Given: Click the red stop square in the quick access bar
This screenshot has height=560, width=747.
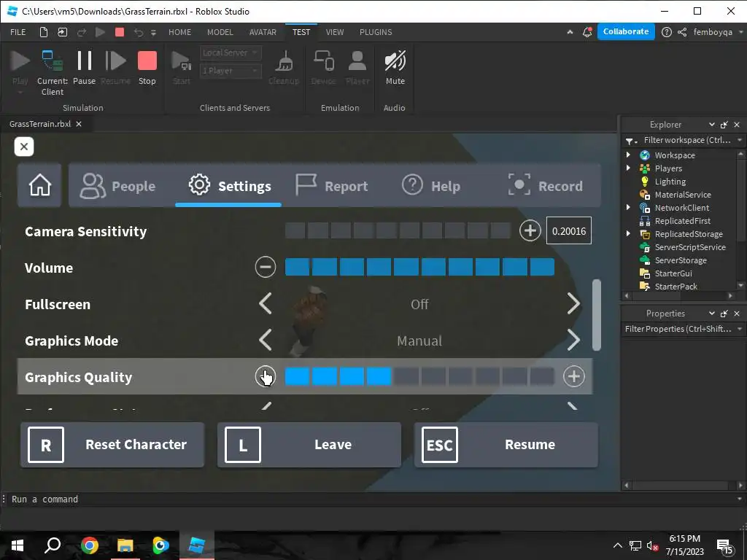Looking at the screenshot, I should pos(120,32).
